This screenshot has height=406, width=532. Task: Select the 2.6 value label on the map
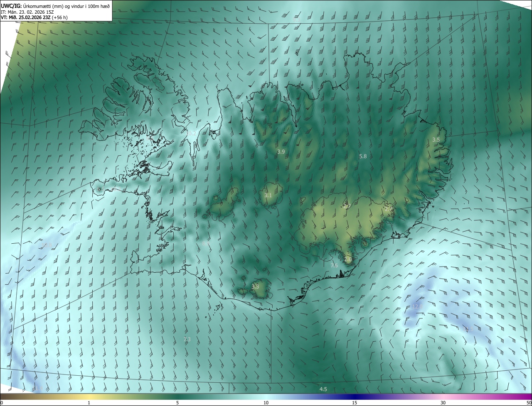click(348, 259)
